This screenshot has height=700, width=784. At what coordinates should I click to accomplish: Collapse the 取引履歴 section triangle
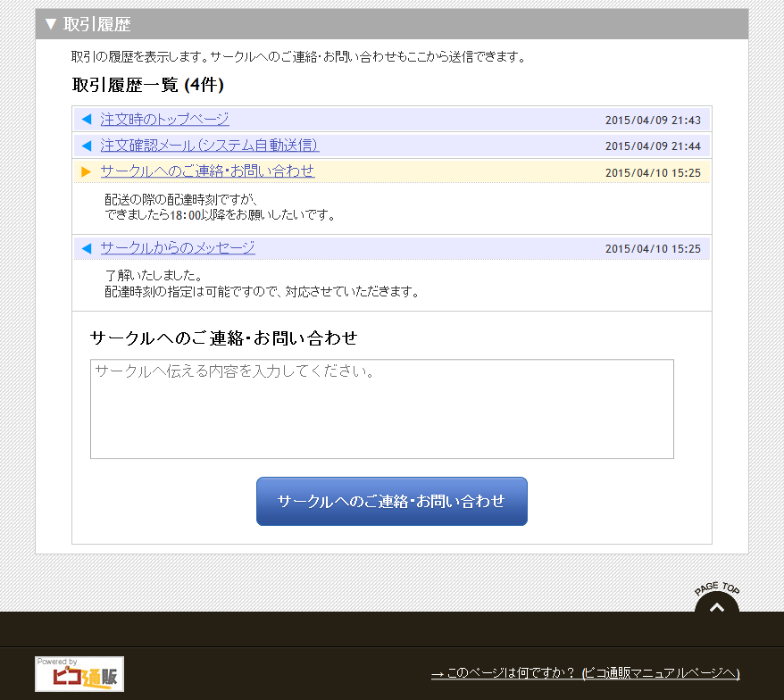(x=51, y=24)
